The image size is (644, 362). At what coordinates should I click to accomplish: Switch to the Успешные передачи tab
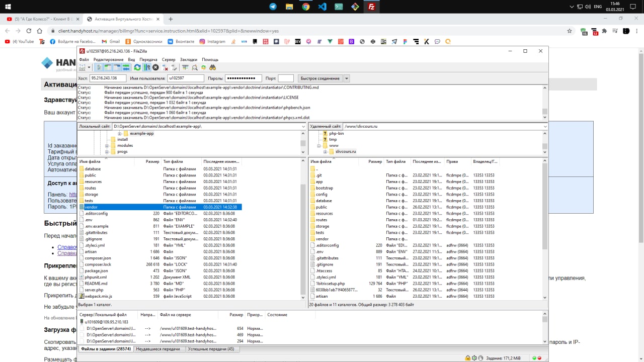pos(210,349)
